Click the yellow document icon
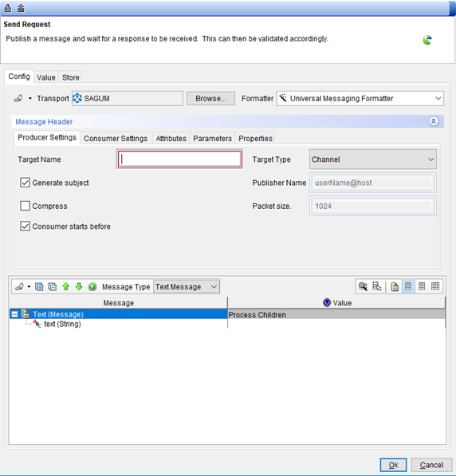Image resolution: width=456 pixels, height=476 pixels. [395, 286]
